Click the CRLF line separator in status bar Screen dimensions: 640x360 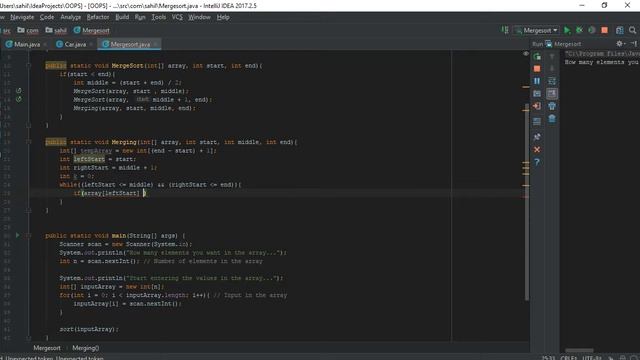(569, 358)
